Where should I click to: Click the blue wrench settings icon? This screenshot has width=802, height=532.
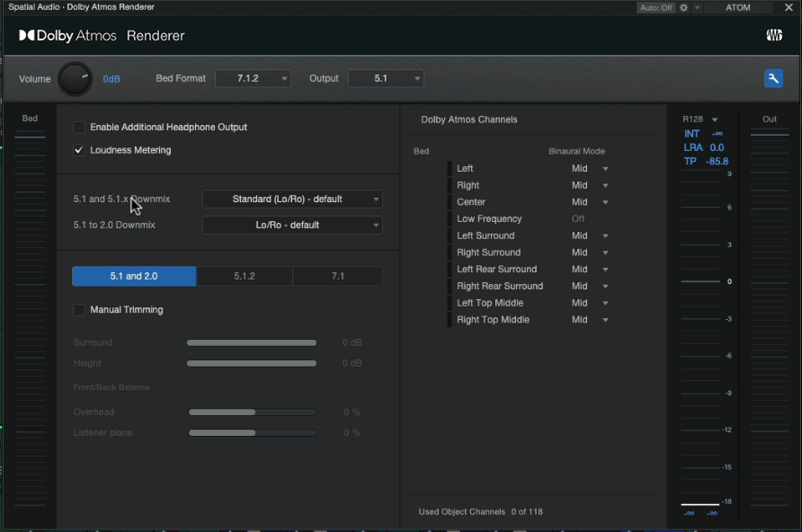(773, 79)
